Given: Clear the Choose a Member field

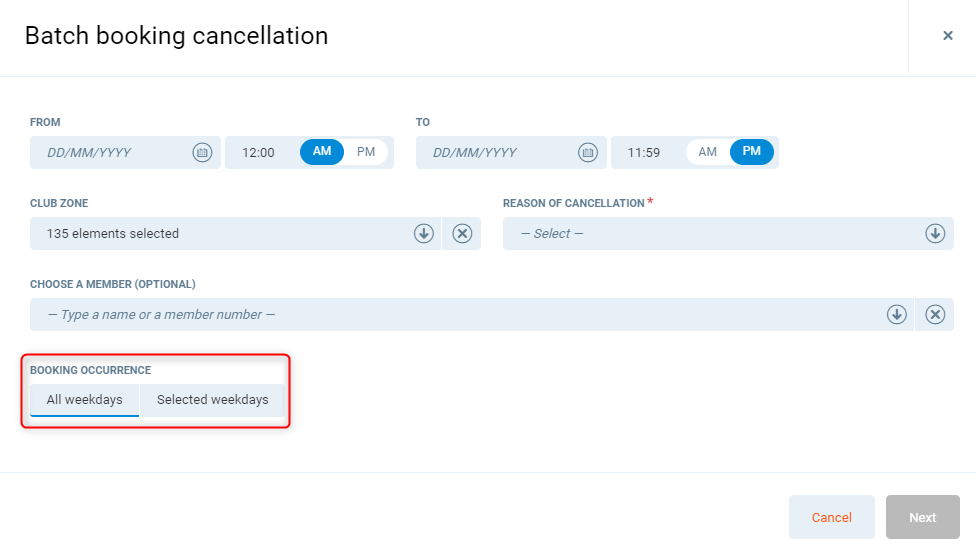Looking at the screenshot, I should pos(935,315).
